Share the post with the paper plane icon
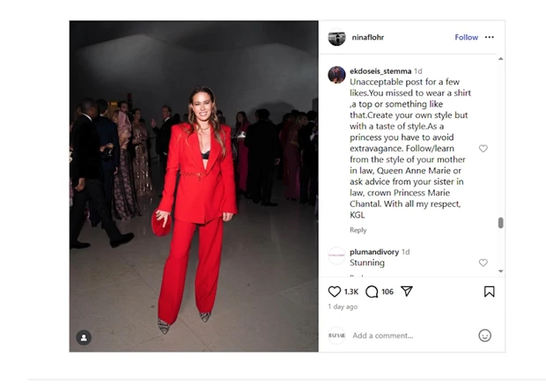Screen dimensions: 546x392 click(406, 291)
